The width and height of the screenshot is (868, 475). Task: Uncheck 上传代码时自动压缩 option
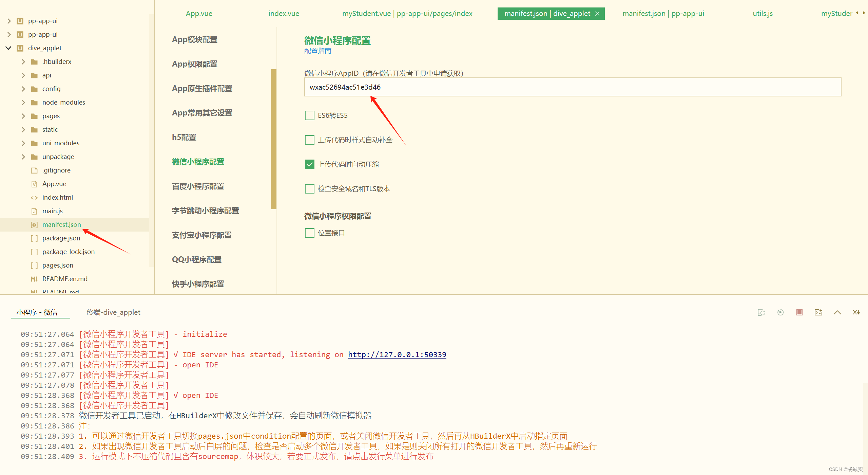pos(309,164)
